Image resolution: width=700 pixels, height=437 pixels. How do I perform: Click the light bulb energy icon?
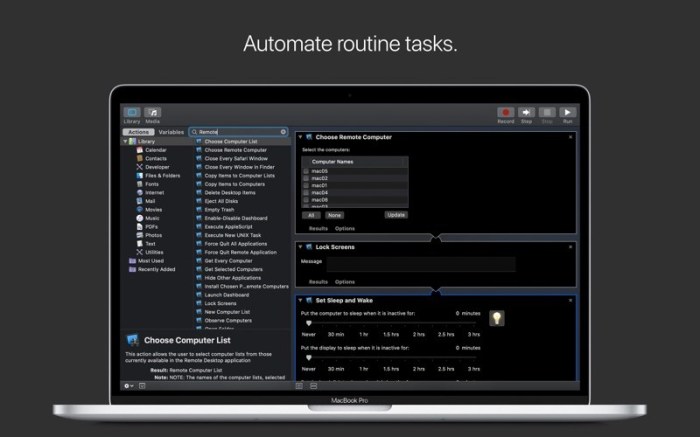tap(496, 317)
